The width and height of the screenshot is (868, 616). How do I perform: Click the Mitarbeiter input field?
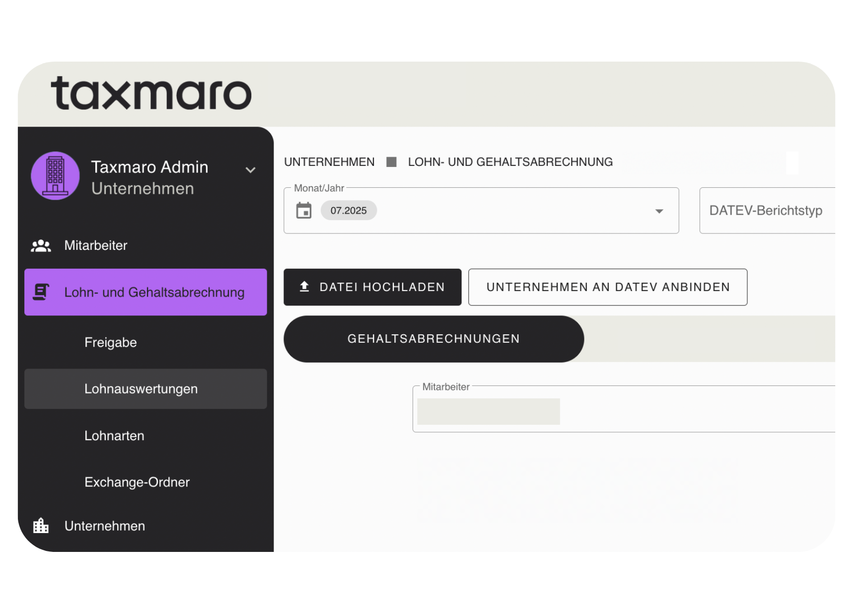coord(624,409)
